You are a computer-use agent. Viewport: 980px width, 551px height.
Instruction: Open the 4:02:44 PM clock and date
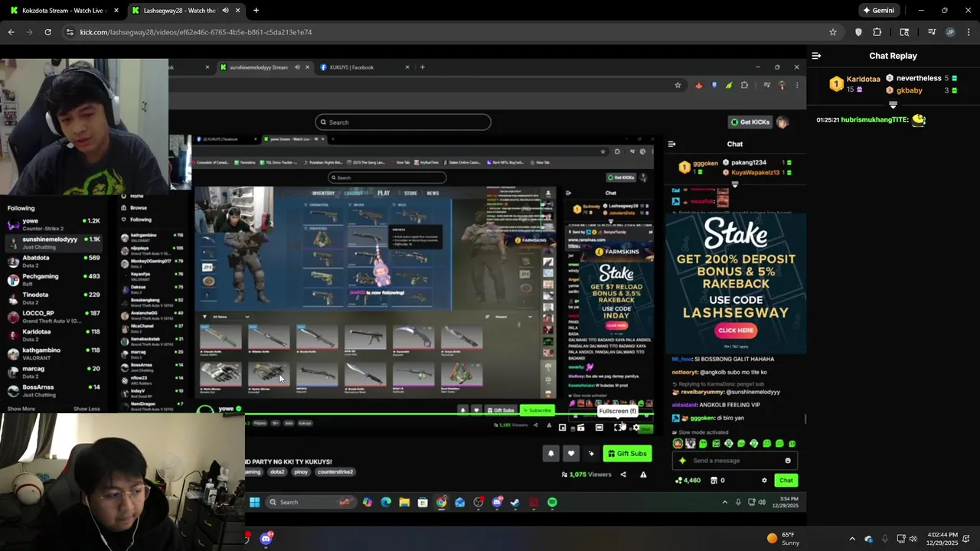point(942,539)
